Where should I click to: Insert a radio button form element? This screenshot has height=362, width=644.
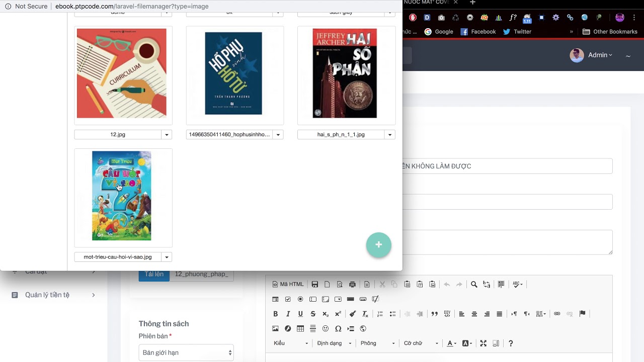coord(300,299)
